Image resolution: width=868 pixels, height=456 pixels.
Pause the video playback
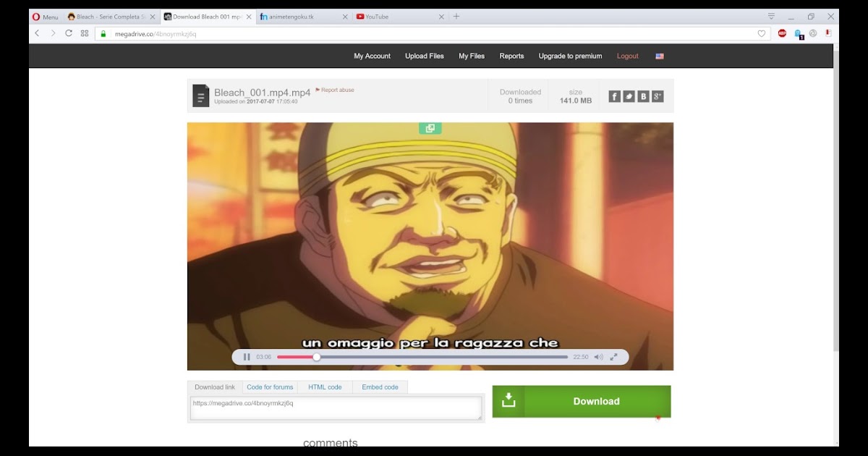247,357
